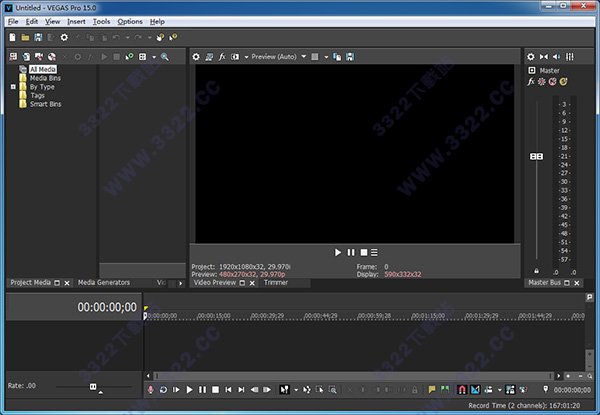Open Master Bus FX
This screenshot has height=415, width=600.
531,81
